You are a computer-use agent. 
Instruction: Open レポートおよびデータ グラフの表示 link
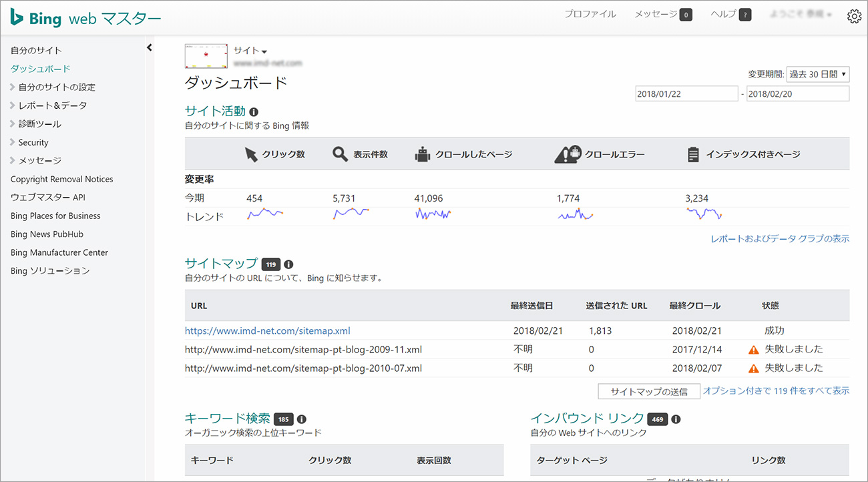pyautogui.click(x=780, y=238)
